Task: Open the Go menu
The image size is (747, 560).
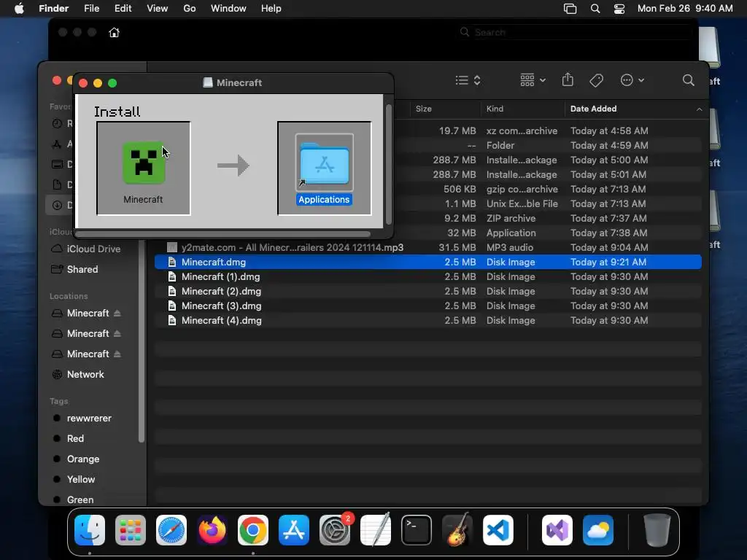Action: click(190, 9)
